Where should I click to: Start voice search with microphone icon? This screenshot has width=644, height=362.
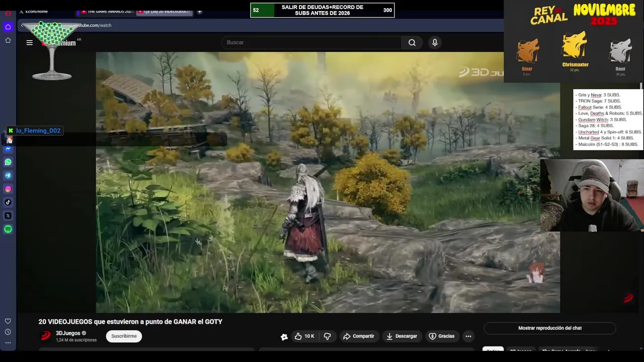point(435,43)
